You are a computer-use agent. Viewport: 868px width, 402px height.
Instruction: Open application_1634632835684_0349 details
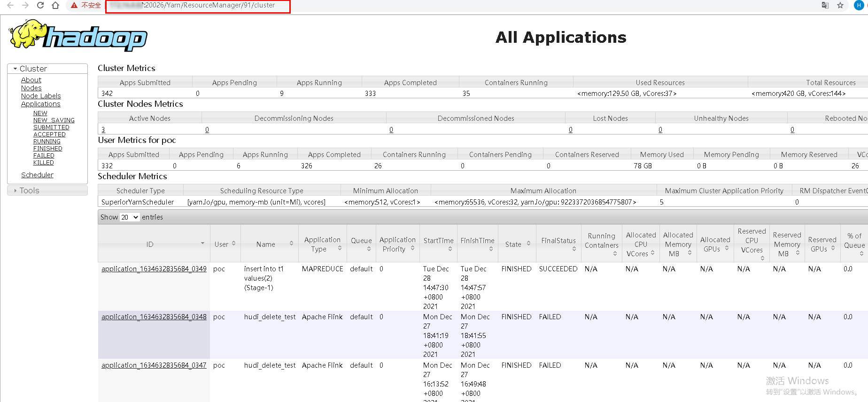[154, 269]
